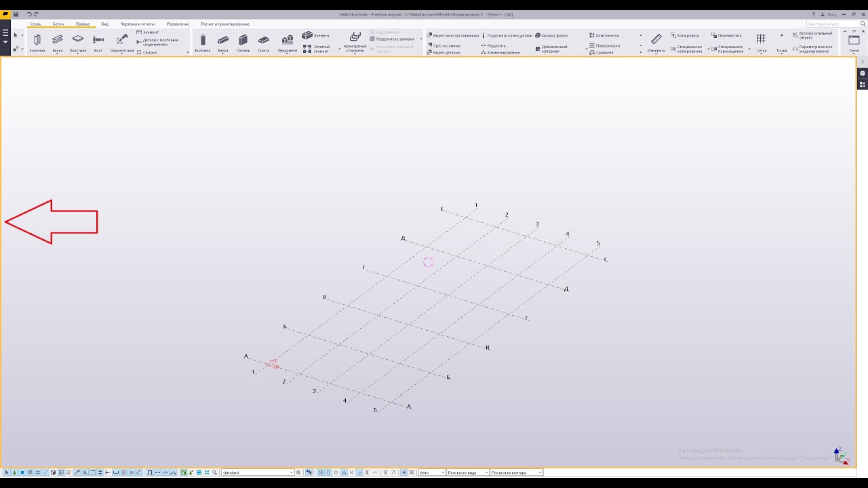Screen dimensions: 868x488
Task: Click the Комбинирование tool
Action: point(500,52)
